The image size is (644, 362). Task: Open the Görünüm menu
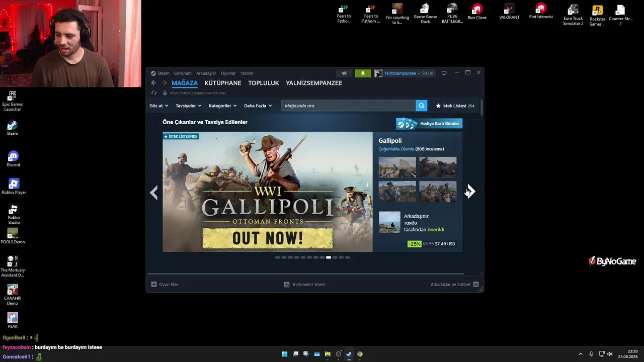point(183,73)
